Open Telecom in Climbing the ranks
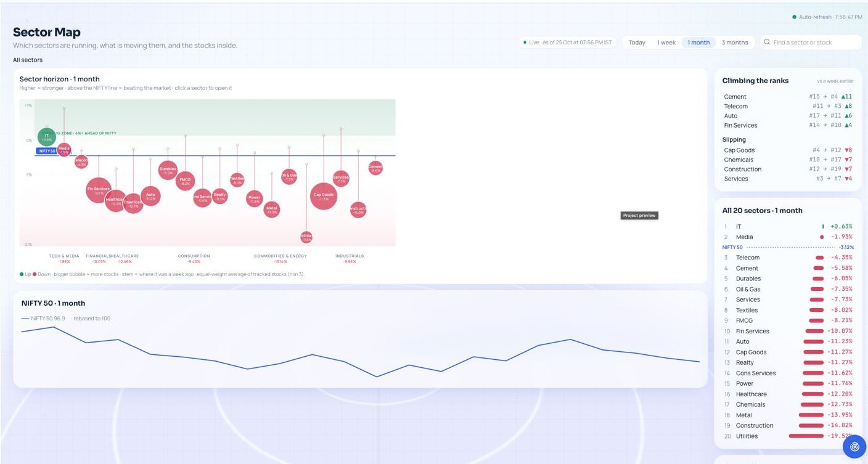868x464 pixels. tap(788, 106)
